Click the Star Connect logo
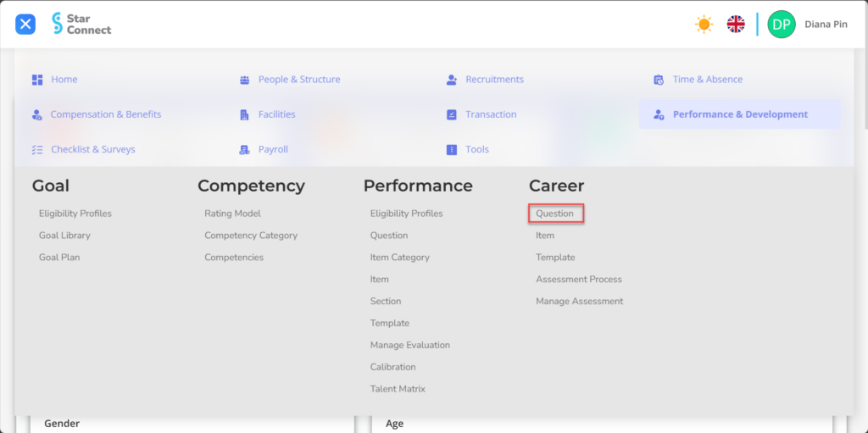This screenshot has height=433, width=868. [81, 24]
